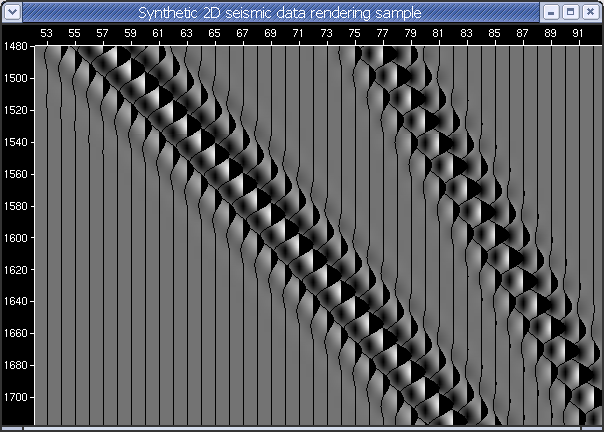This screenshot has width=604, height=432.
Task: Click trace number 81 on top axis
Action: click(438, 34)
